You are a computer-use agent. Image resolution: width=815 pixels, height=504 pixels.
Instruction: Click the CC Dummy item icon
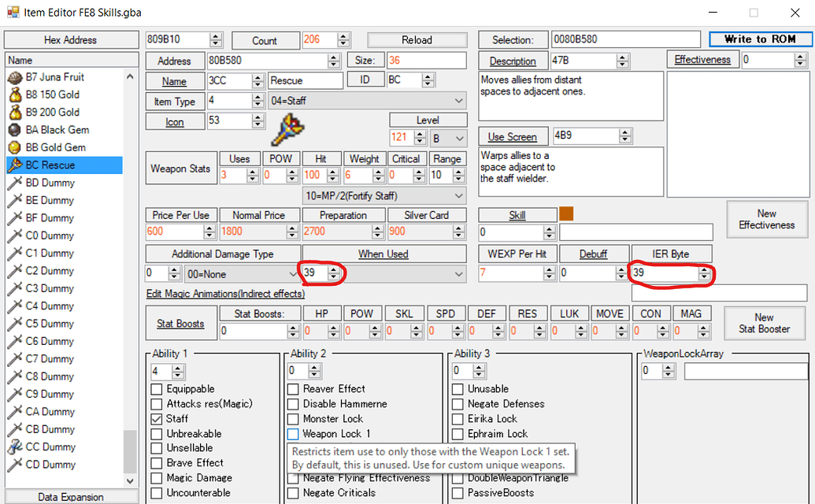[x=15, y=447]
